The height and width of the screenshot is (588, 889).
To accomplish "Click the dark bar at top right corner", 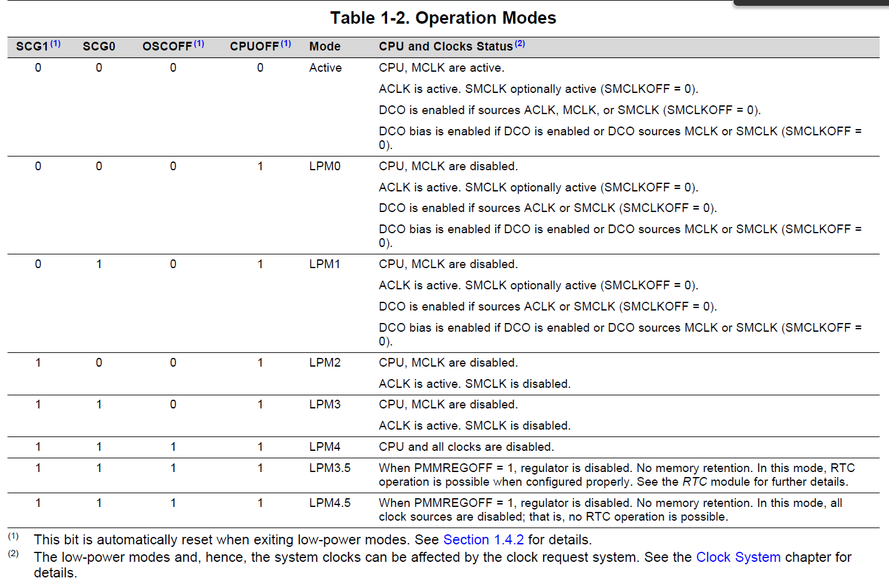I will pos(811,2).
